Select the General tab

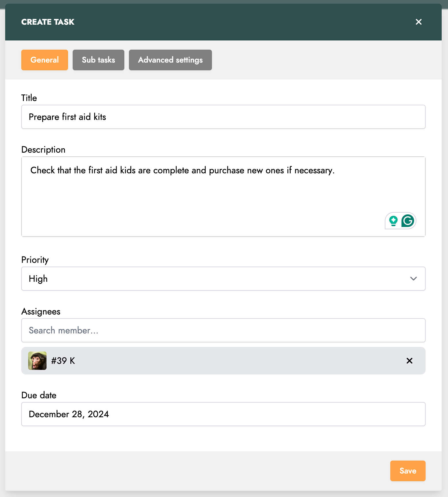click(45, 60)
